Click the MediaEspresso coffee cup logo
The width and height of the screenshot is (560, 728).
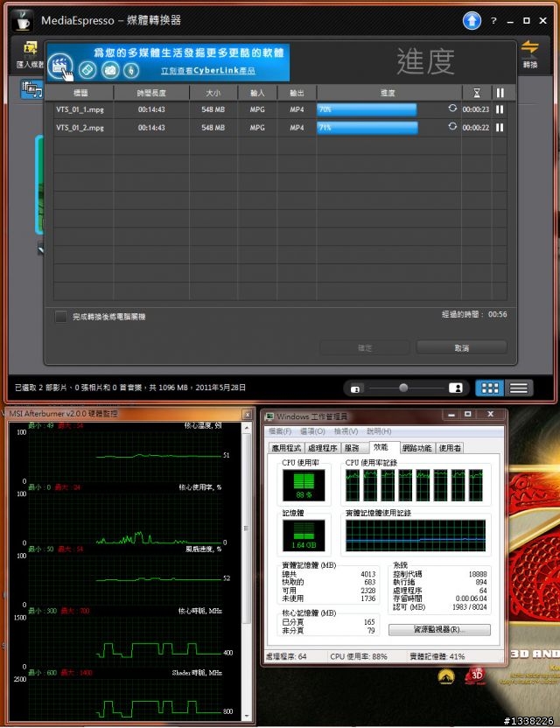[22, 20]
